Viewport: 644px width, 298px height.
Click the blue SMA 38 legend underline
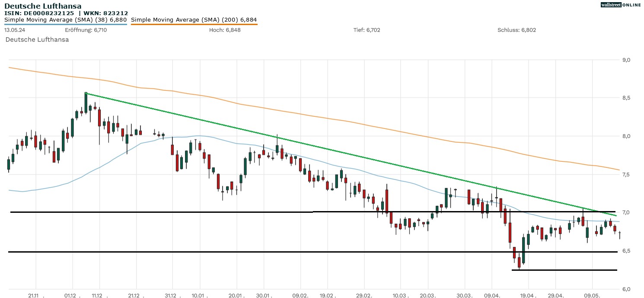point(65,24)
